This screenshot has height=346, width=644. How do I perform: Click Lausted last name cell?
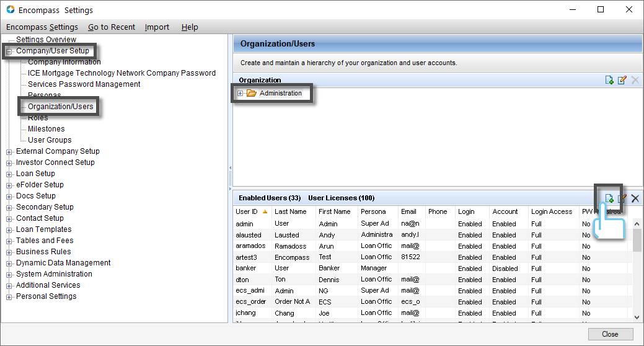287,235
